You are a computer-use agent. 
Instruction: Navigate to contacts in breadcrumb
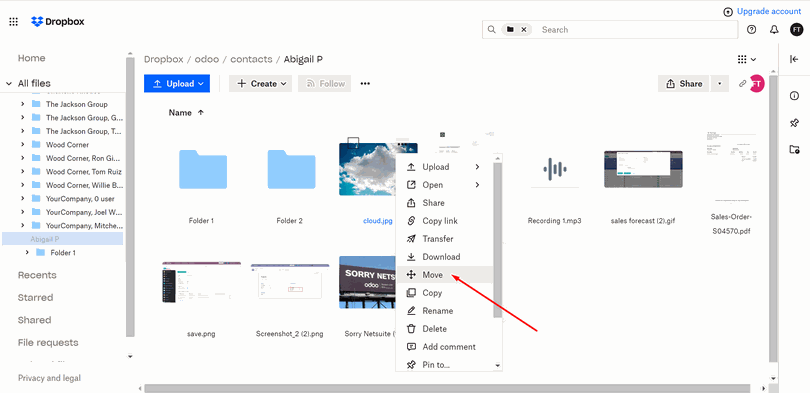pos(251,59)
